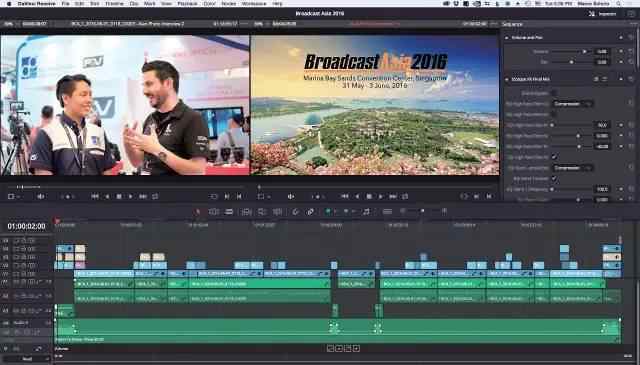Screen dimensions: 640x365
Task: Go to timeline end in timeline viewer
Action: [x=393, y=197]
